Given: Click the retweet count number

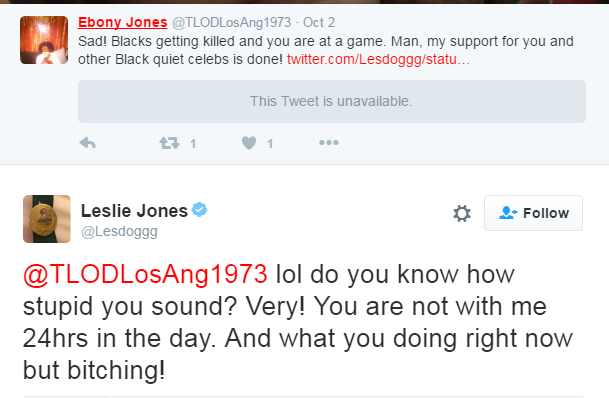Looking at the screenshot, I should point(193,144).
